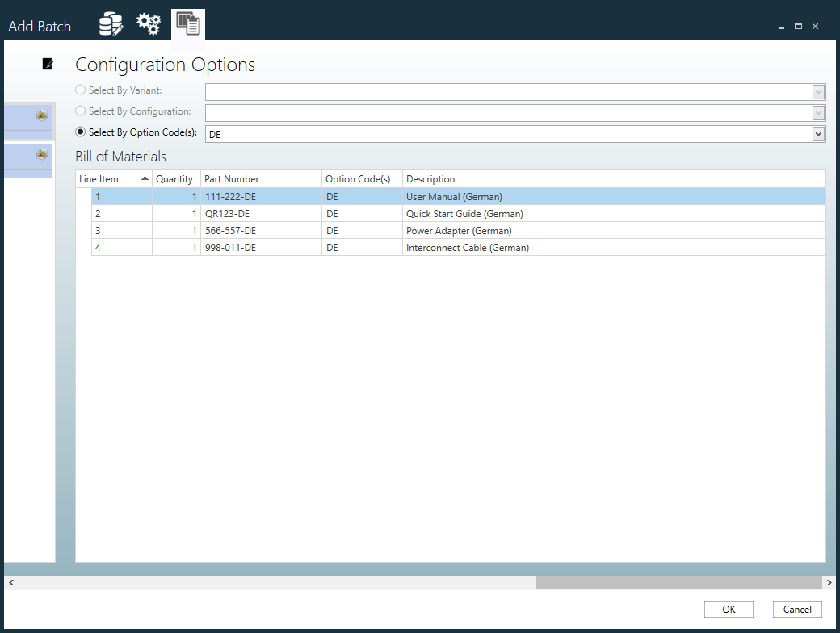Click the gears settings icon
The width and height of the screenshot is (840, 633).
click(x=149, y=25)
